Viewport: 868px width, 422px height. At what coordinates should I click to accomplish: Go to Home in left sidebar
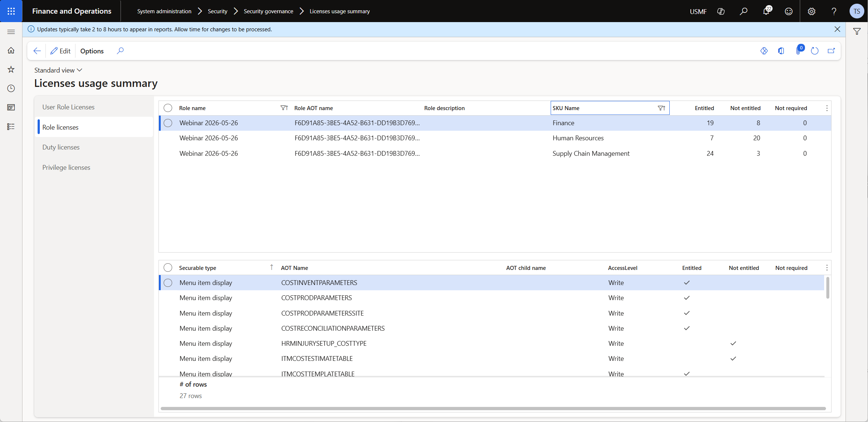tap(11, 50)
